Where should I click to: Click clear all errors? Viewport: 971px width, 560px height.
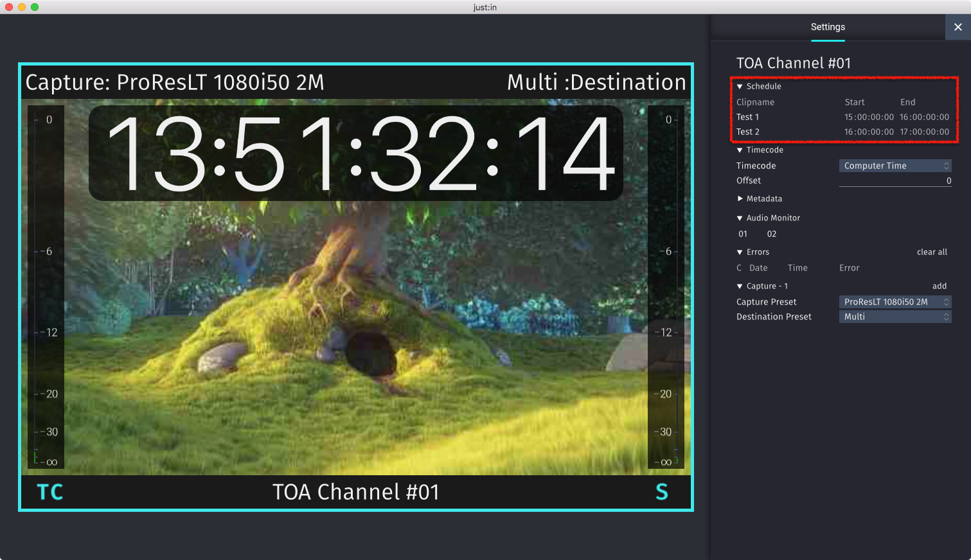pyautogui.click(x=932, y=252)
